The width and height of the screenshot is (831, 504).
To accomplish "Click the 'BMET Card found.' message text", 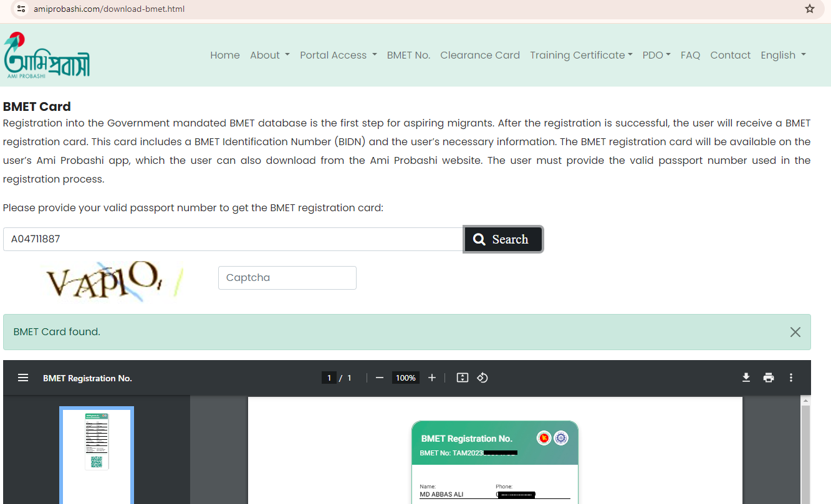I will pyautogui.click(x=57, y=332).
